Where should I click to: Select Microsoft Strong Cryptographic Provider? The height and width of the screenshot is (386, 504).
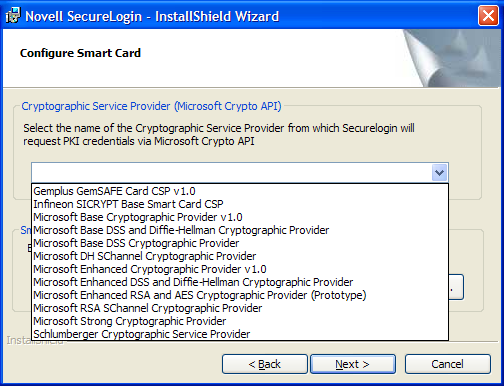tap(240, 321)
